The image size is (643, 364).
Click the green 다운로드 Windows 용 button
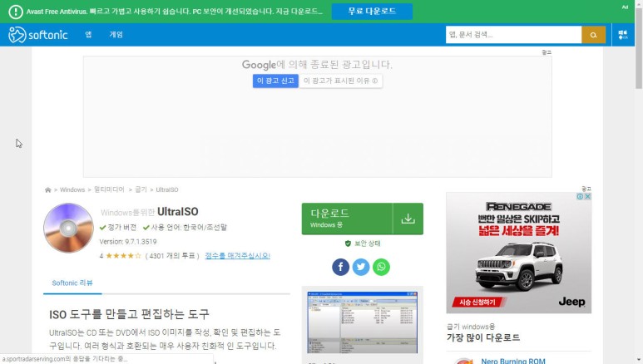(x=363, y=219)
